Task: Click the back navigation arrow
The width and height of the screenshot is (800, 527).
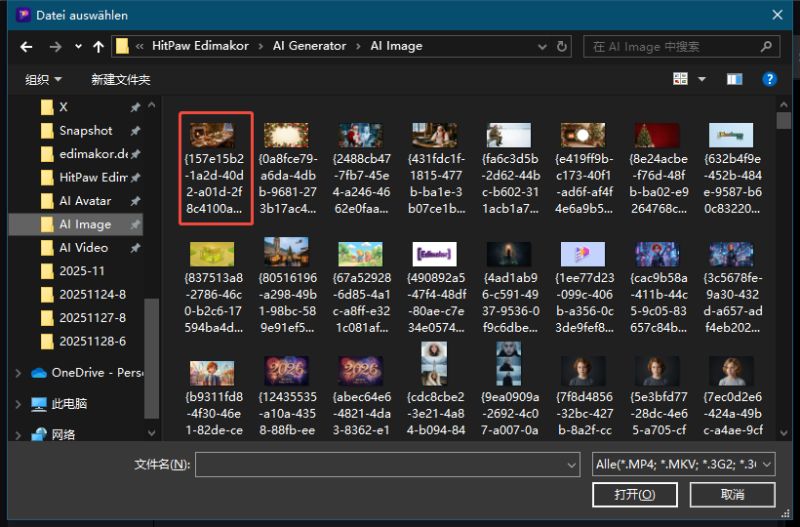Action: [26, 46]
